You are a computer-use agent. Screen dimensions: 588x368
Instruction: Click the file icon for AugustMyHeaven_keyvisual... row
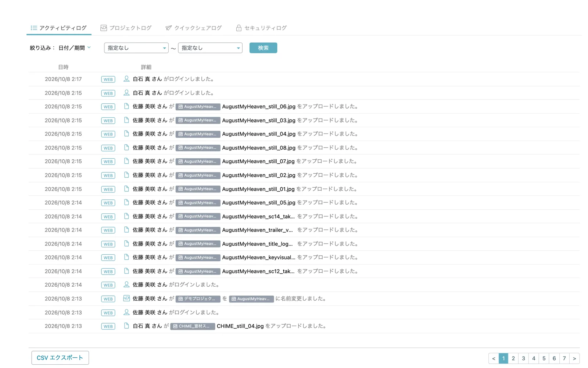126,257
